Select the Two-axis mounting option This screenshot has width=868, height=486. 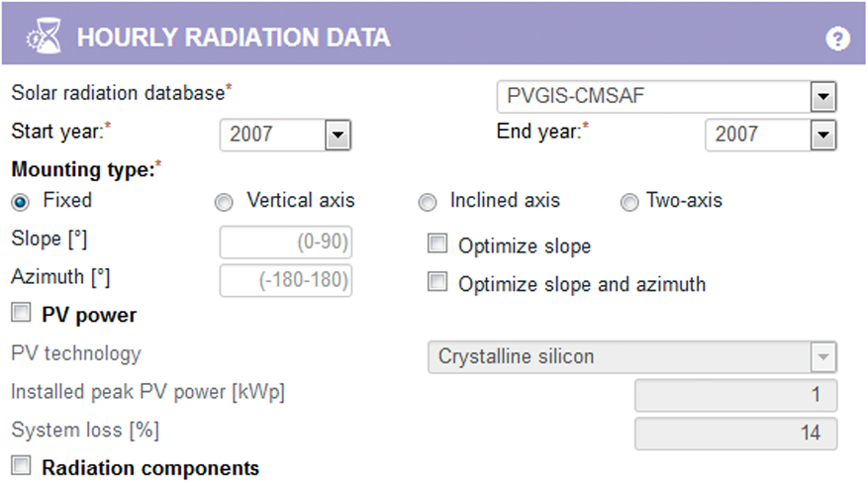click(629, 202)
